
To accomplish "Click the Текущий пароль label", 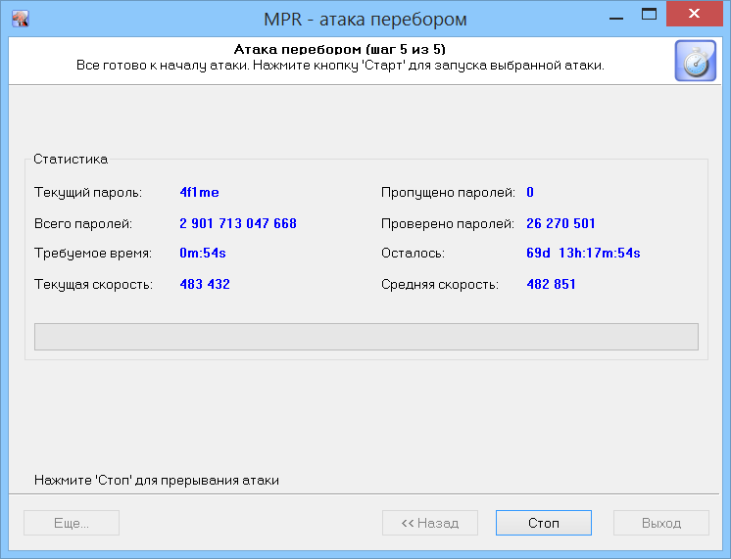I will [88, 193].
